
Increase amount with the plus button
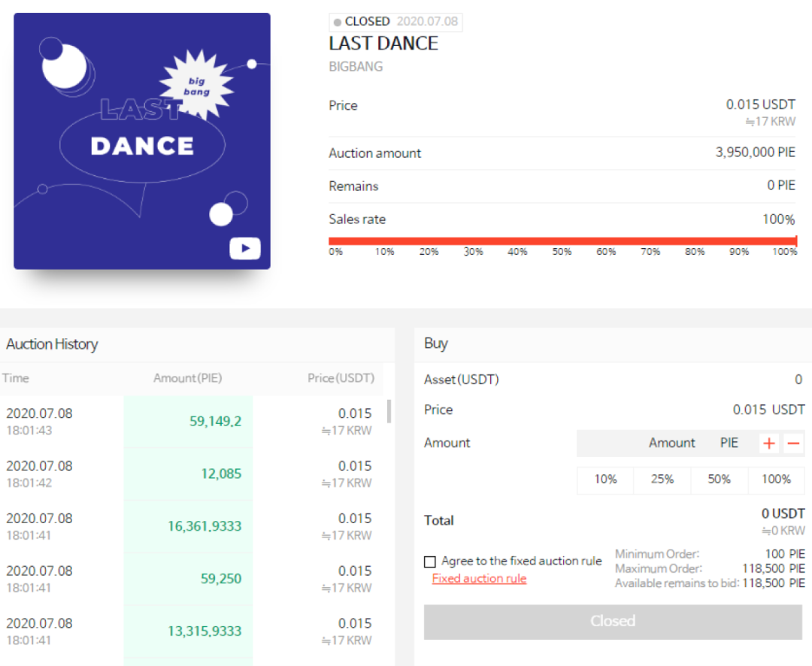pos(769,443)
